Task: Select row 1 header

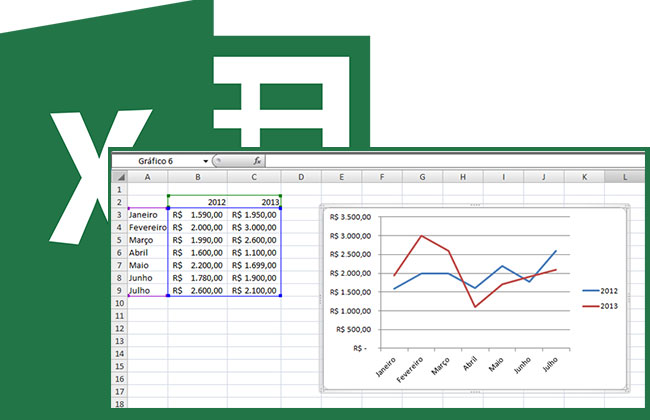Action: click(x=119, y=189)
